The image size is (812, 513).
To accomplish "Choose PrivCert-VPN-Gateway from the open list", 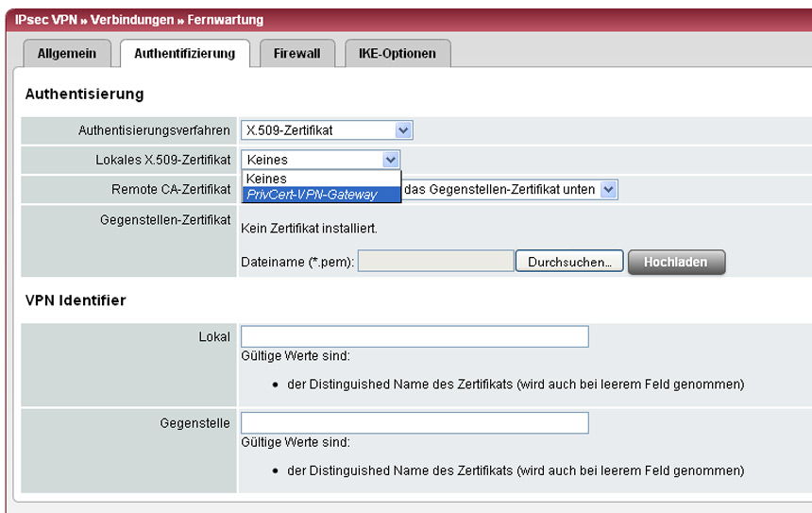I will coord(312,195).
